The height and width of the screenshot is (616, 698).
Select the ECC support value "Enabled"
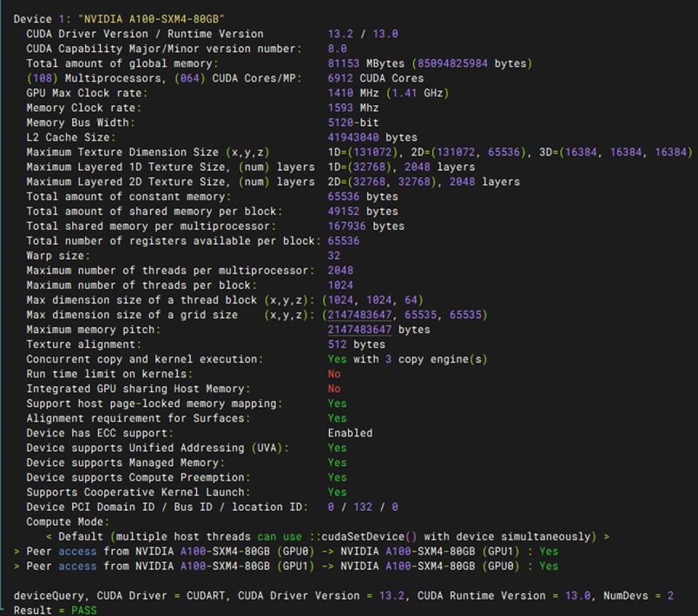tap(350, 433)
